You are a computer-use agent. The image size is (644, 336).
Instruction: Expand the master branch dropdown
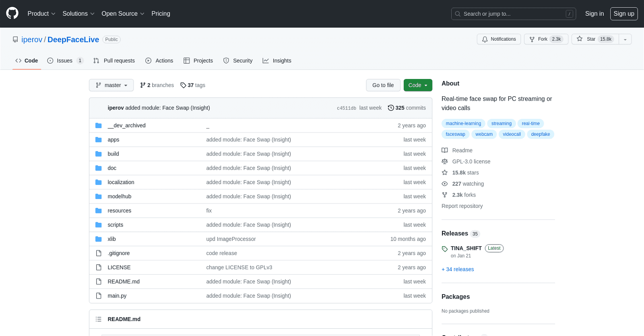pyautogui.click(x=111, y=85)
